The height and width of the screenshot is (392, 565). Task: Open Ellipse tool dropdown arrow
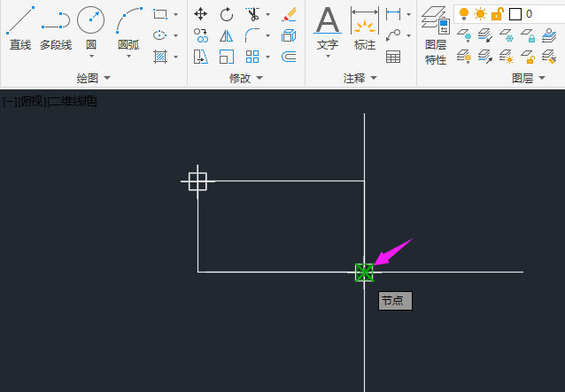[175, 35]
